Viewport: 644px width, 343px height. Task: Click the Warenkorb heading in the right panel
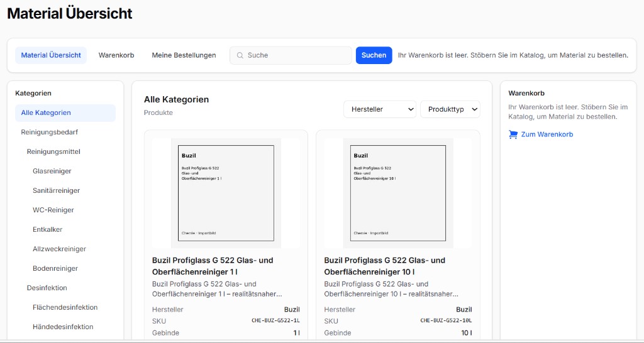click(x=526, y=93)
